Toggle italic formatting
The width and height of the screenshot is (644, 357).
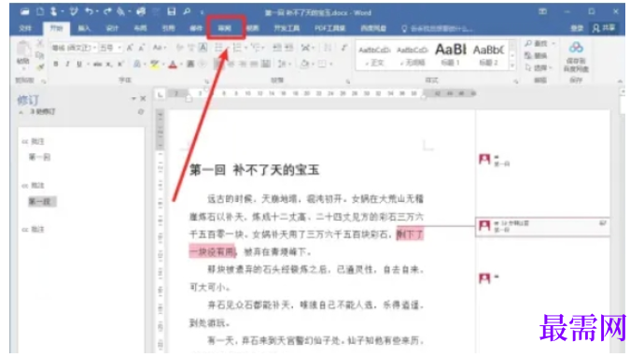(67, 64)
